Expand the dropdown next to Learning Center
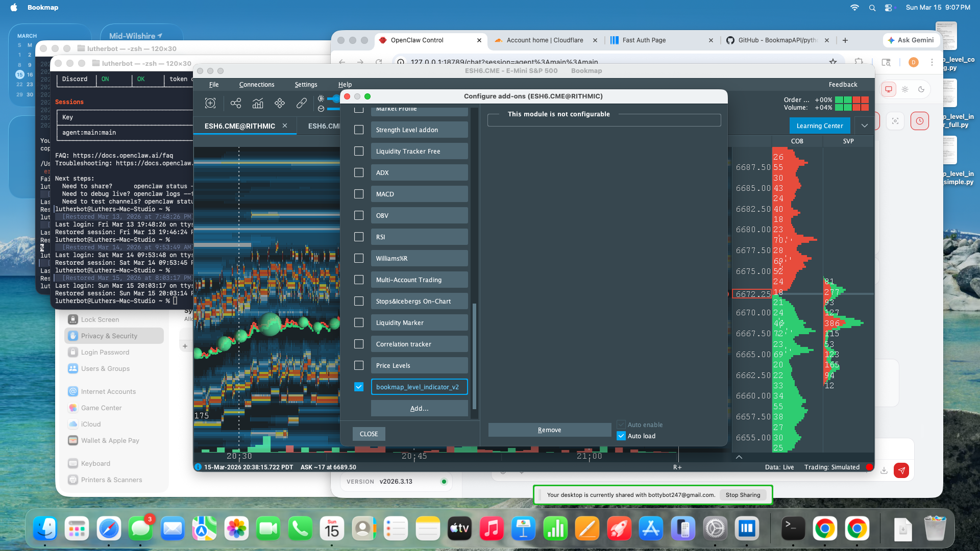Viewport: 980px width, 551px height. 865,126
